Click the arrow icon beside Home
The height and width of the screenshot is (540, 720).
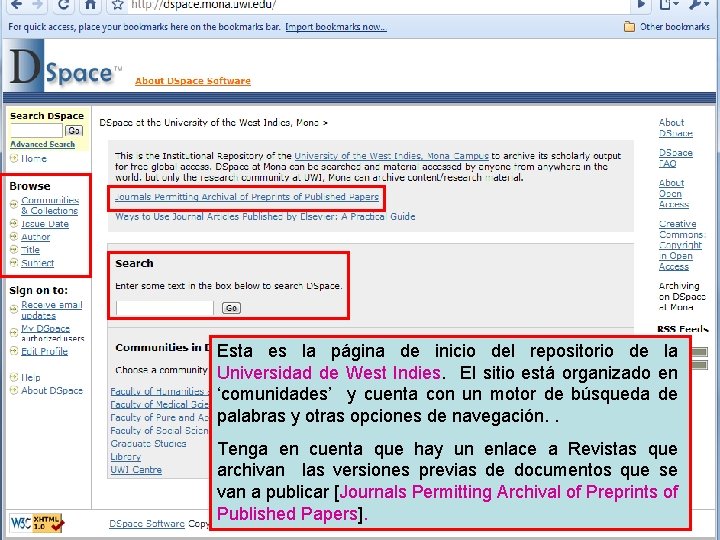click(14, 158)
